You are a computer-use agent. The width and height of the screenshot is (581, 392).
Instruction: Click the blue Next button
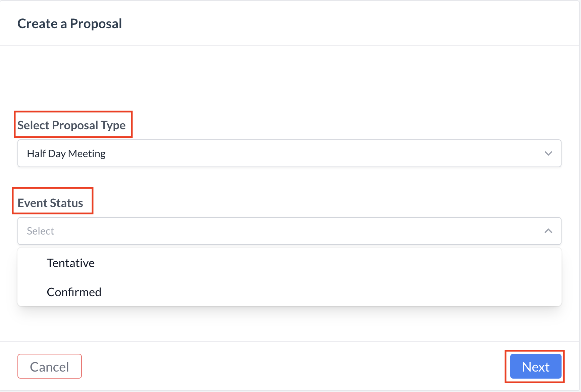535,367
